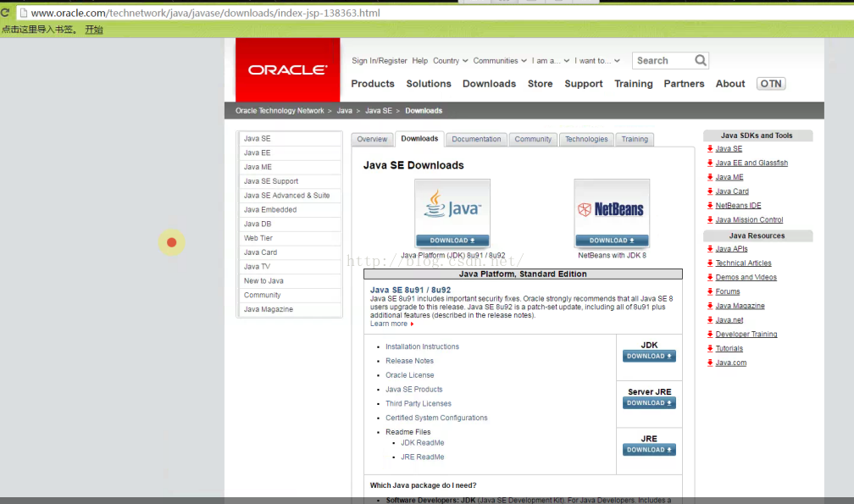This screenshot has width=854, height=504.
Task: Click Java Mission Control link
Action: [x=749, y=220]
